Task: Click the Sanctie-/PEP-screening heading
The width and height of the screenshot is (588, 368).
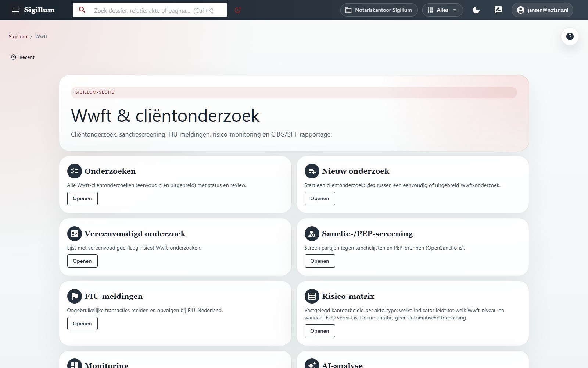Action: 367,234
